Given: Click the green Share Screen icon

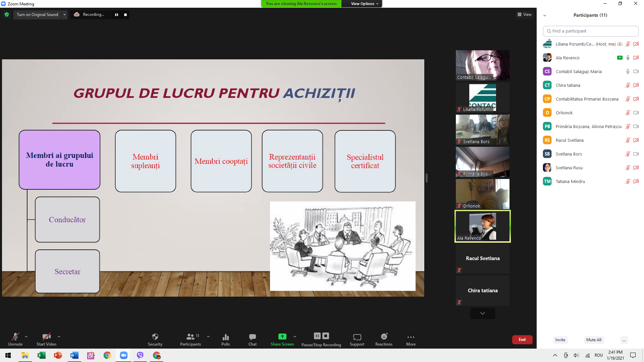Looking at the screenshot, I should point(282,337).
